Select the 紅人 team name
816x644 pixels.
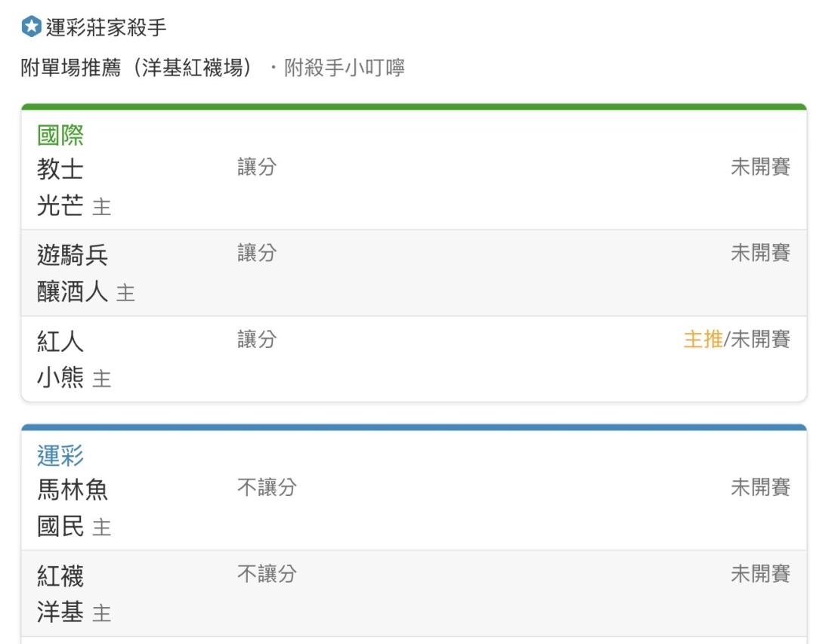coord(60,341)
